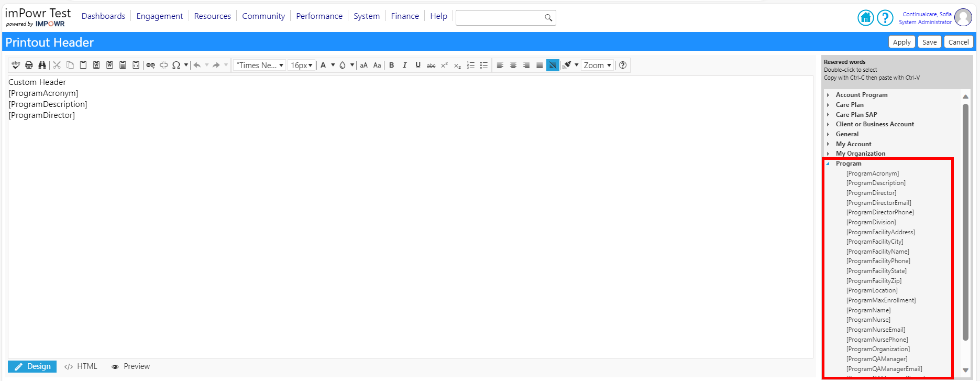Screen dimensions: 980x381
Task: Collapse the Program reserved words group
Action: pyautogui.click(x=828, y=164)
